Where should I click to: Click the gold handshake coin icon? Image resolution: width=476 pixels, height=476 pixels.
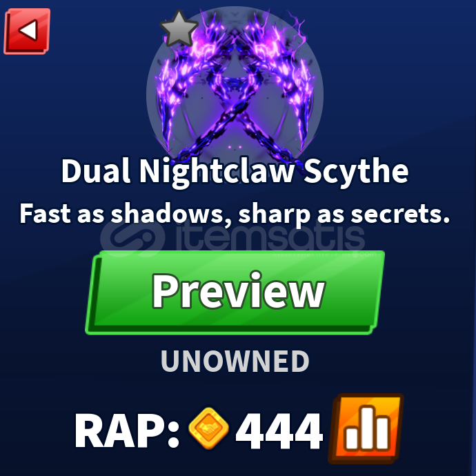(x=208, y=428)
